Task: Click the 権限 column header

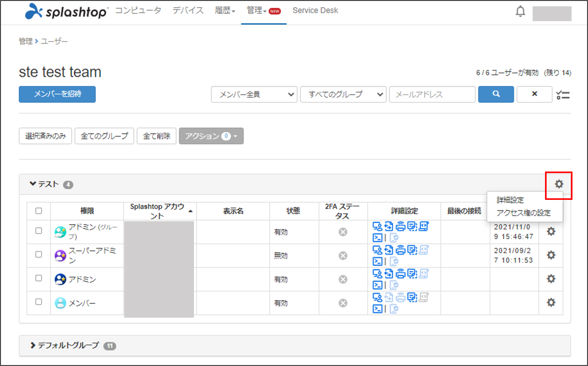Action: tap(87, 211)
